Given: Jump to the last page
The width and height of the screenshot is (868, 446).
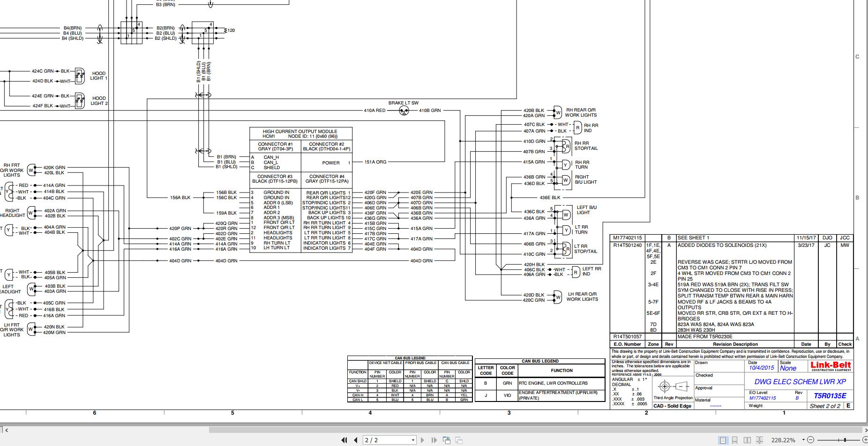Looking at the screenshot, I should pos(434,440).
